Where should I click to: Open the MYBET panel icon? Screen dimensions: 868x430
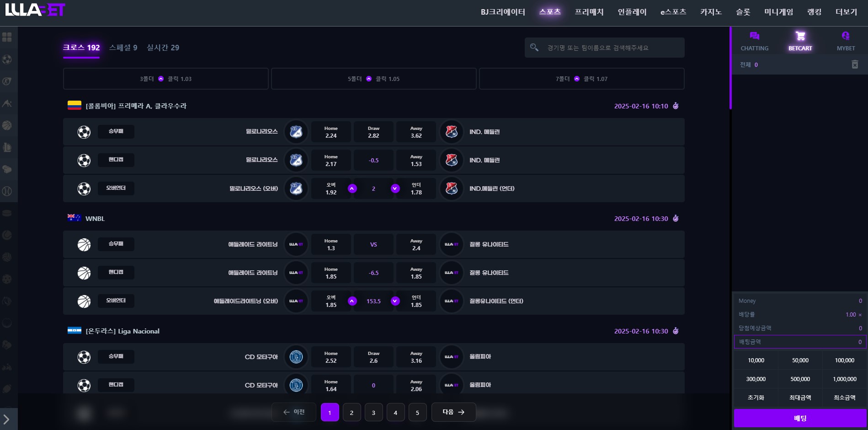pyautogui.click(x=845, y=37)
